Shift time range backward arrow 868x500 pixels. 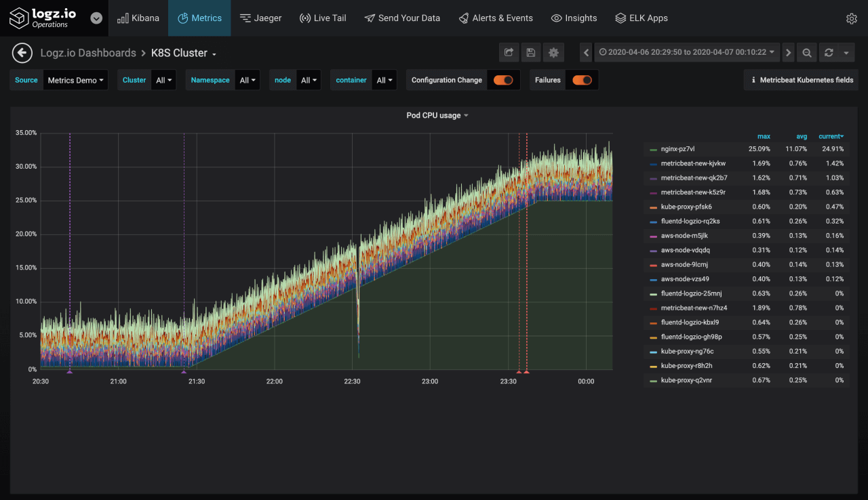tap(587, 53)
